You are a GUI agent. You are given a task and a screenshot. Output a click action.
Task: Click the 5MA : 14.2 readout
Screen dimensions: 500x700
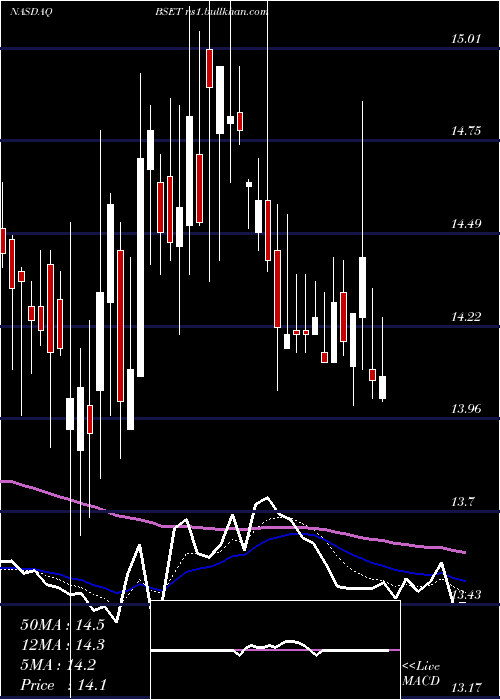[58, 665]
